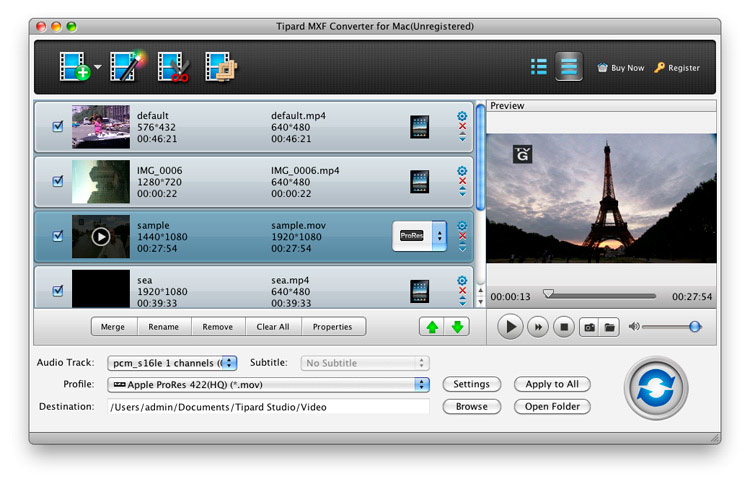Open the Profile dropdown Apple ProRes 422(HQ)

point(269,385)
